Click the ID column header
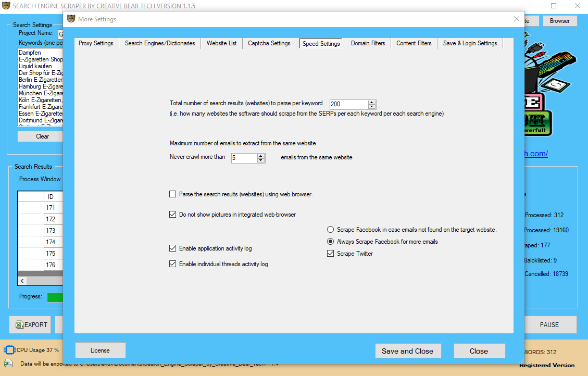The image size is (588, 376). (x=53, y=197)
